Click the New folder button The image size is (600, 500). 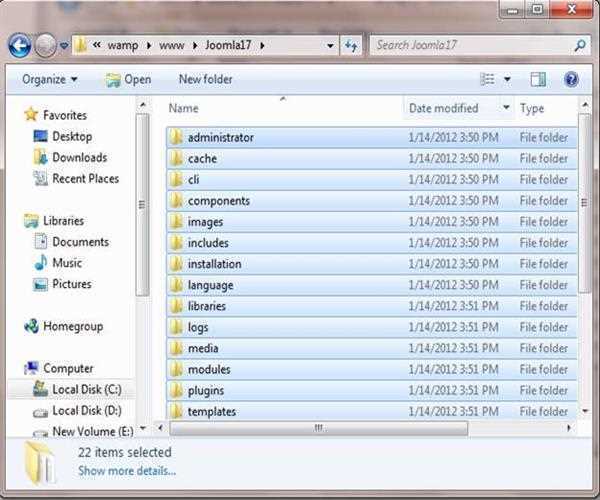(x=205, y=79)
